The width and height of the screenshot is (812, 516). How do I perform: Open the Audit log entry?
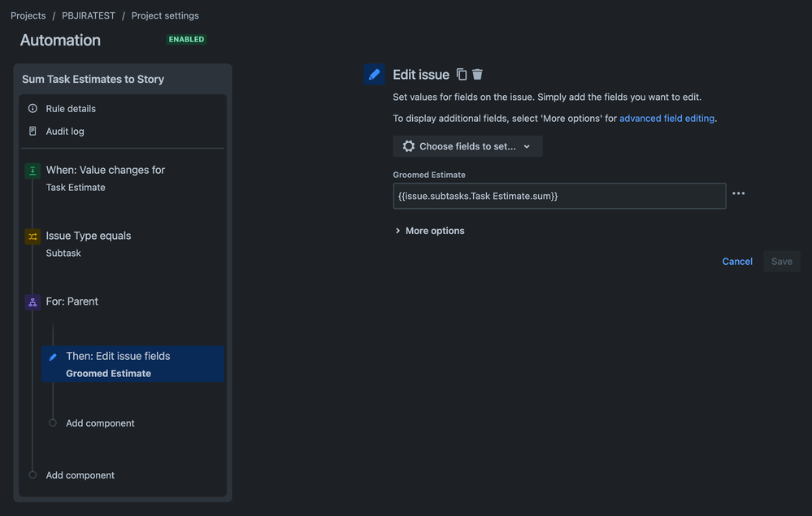pos(65,132)
